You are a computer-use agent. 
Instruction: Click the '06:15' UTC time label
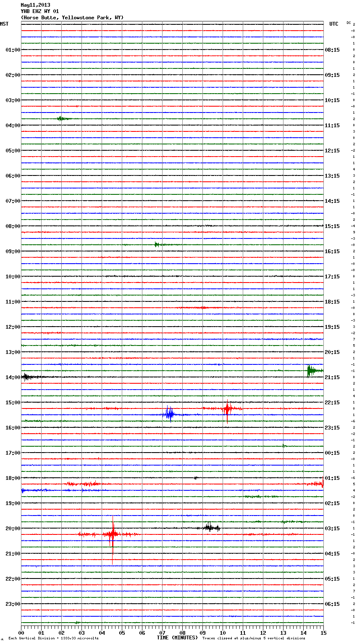coord(332,604)
